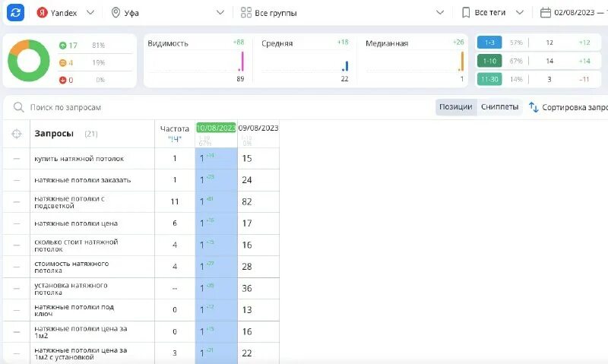Click the Yandex search engine logo

(x=42, y=13)
